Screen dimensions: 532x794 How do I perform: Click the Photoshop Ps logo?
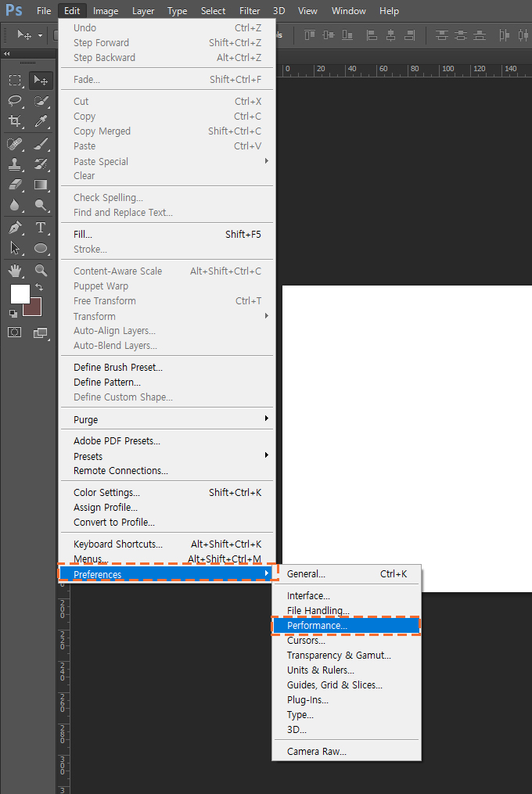pos(14,10)
